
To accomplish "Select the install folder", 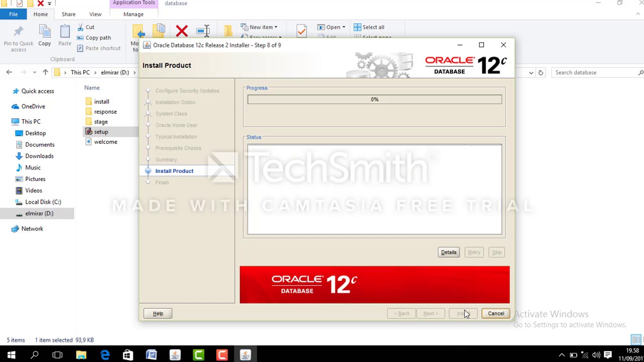I will (101, 102).
